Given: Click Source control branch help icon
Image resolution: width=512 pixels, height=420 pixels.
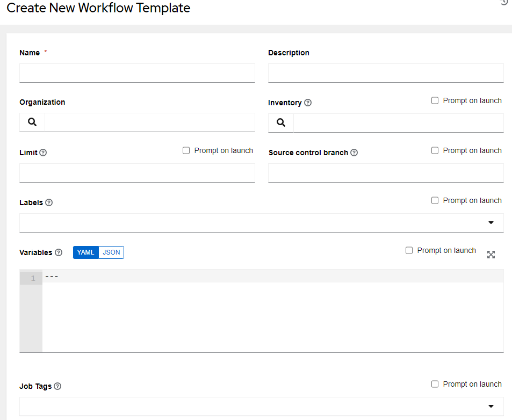Looking at the screenshot, I should tap(354, 153).
